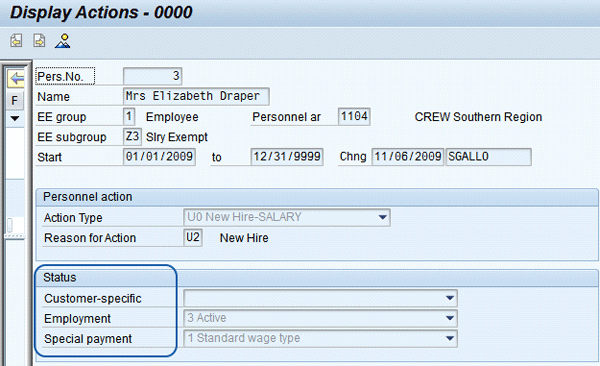Click the New Hire reason text
The image size is (600, 366).
244,238
